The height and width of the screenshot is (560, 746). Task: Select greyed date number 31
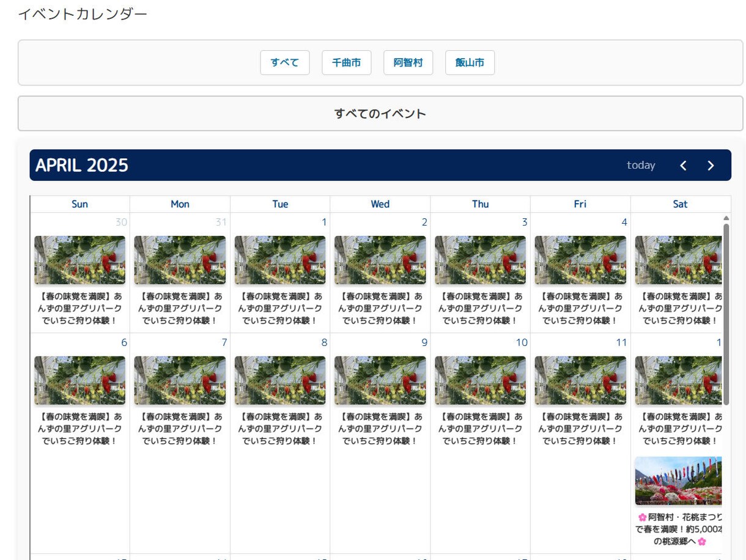(221, 222)
